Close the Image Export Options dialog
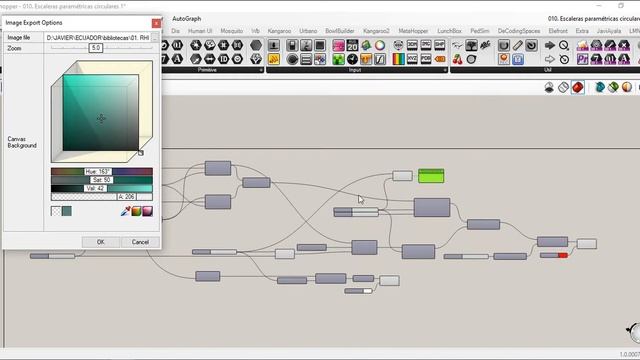The width and height of the screenshot is (640, 360). click(x=156, y=23)
